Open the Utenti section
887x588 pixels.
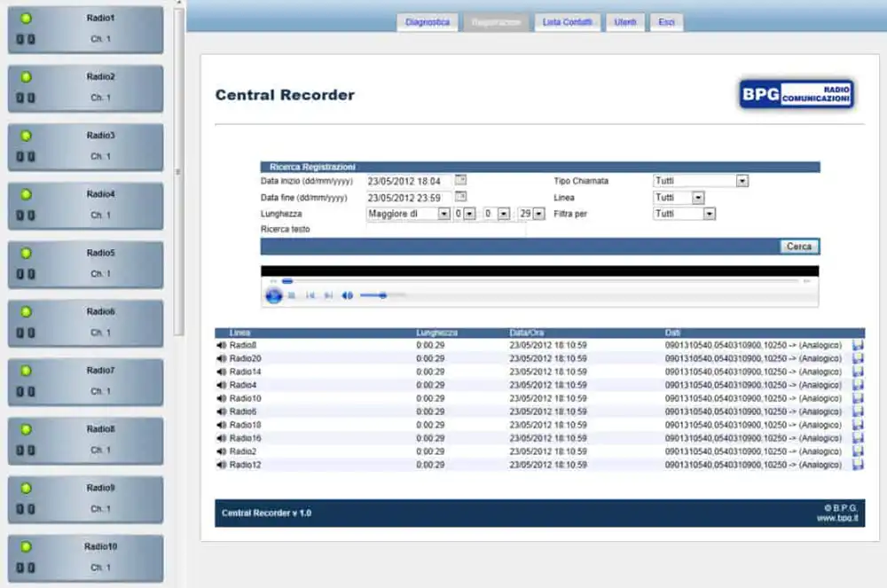pyautogui.click(x=625, y=21)
